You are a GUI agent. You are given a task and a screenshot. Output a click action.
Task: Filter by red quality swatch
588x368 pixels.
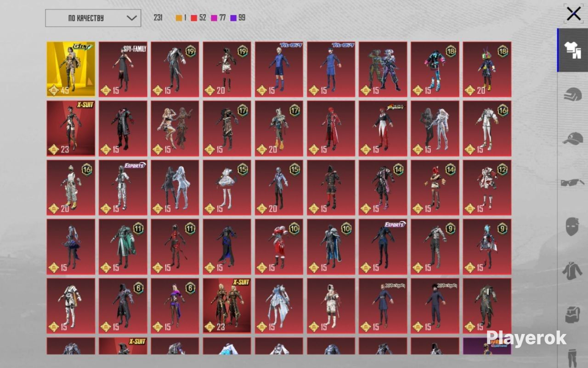(x=194, y=18)
